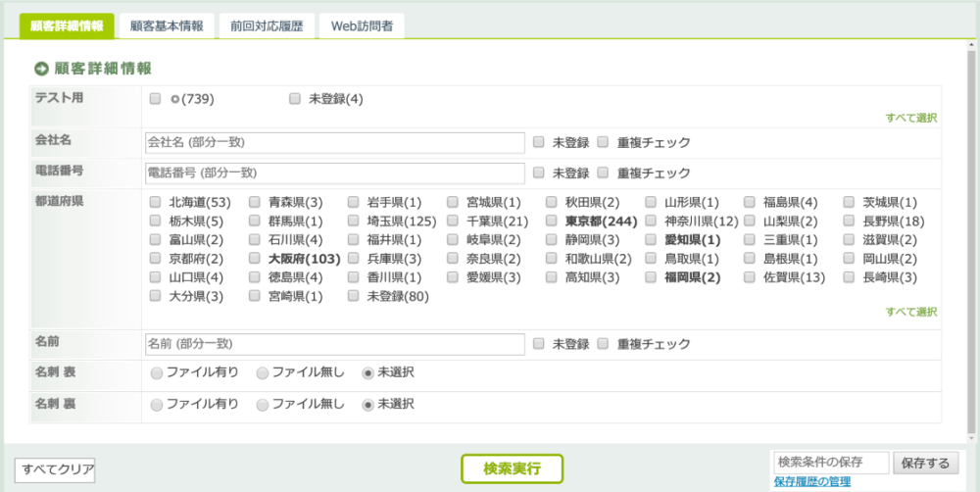Screen dimensions: 980x492
Task: Enable 重複チェック for 電話番号
Action: point(604,173)
